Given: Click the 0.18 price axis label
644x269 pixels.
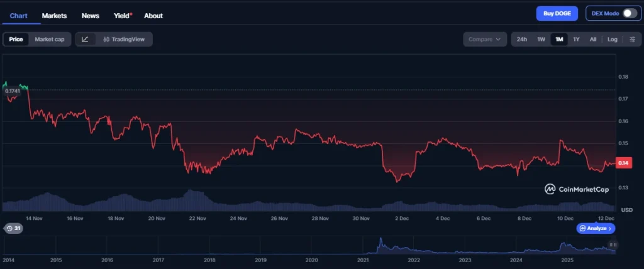Looking at the screenshot, I should pos(623,77).
